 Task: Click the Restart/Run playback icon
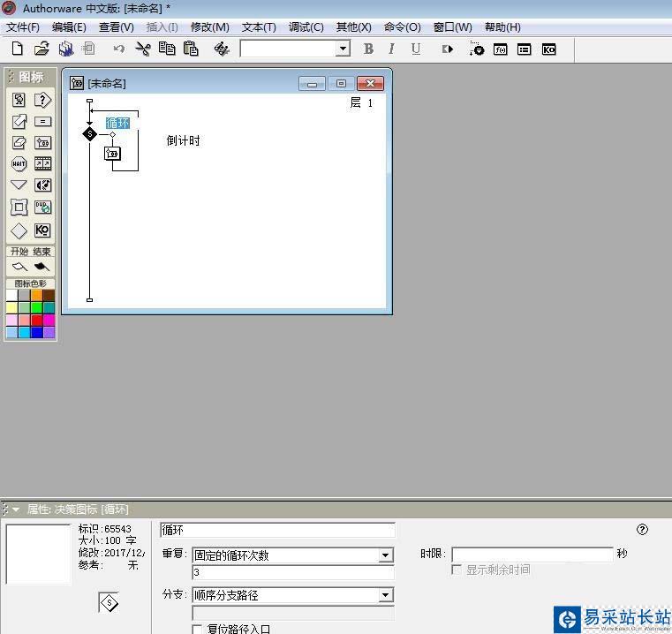[x=448, y=49]
